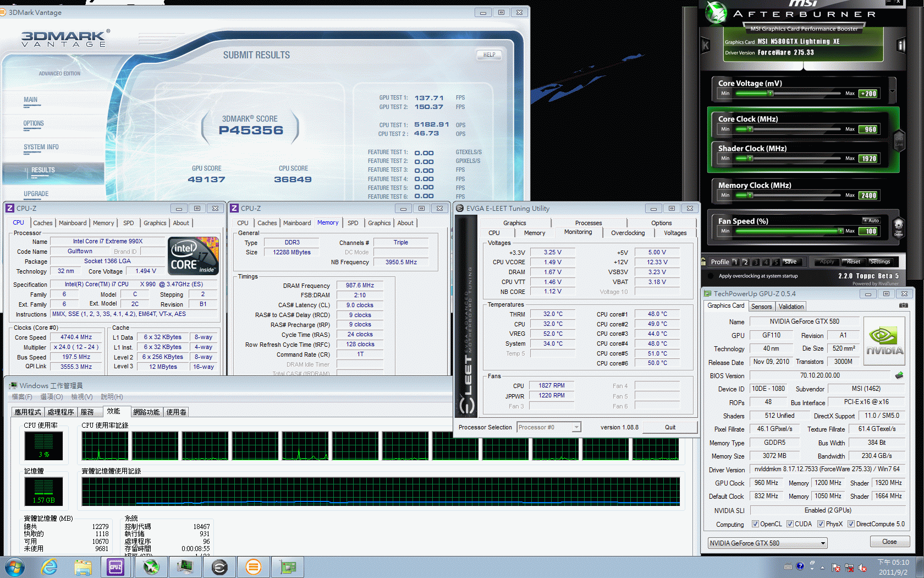The width and height of the screenshot is (924, 578).
Task: Open Overclocking tab in E-LEET
Action: click(628, 233)
